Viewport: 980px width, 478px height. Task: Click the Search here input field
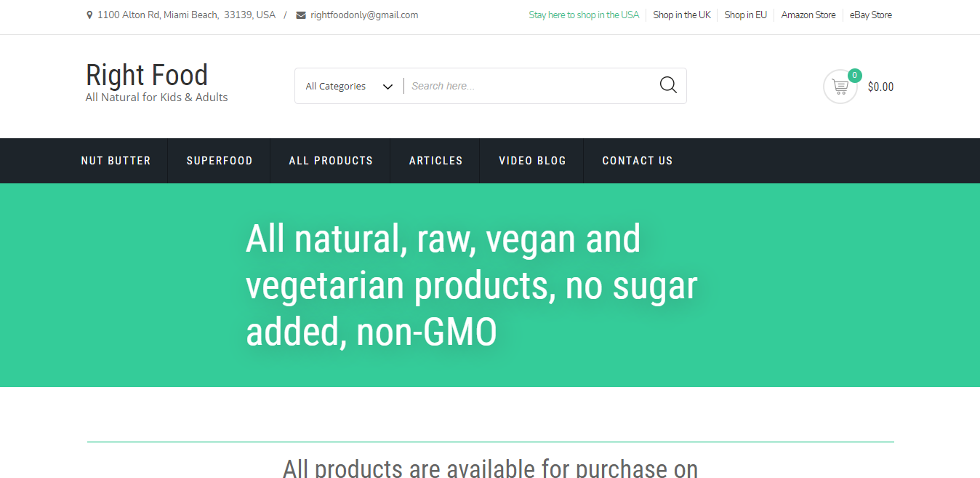(531, 86)
